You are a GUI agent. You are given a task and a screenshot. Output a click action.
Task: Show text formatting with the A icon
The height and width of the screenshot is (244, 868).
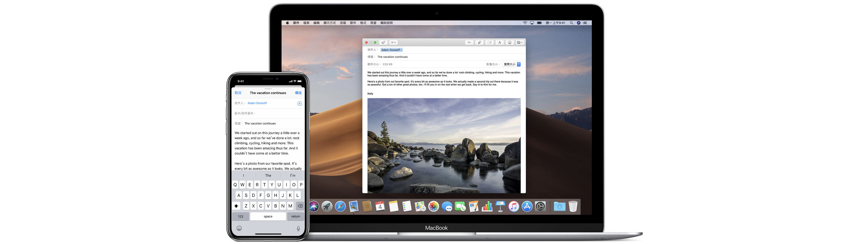(499, 43)
